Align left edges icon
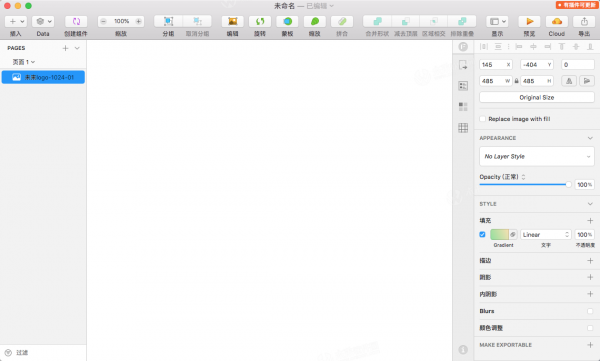600x361 pixels. point(519,47)
